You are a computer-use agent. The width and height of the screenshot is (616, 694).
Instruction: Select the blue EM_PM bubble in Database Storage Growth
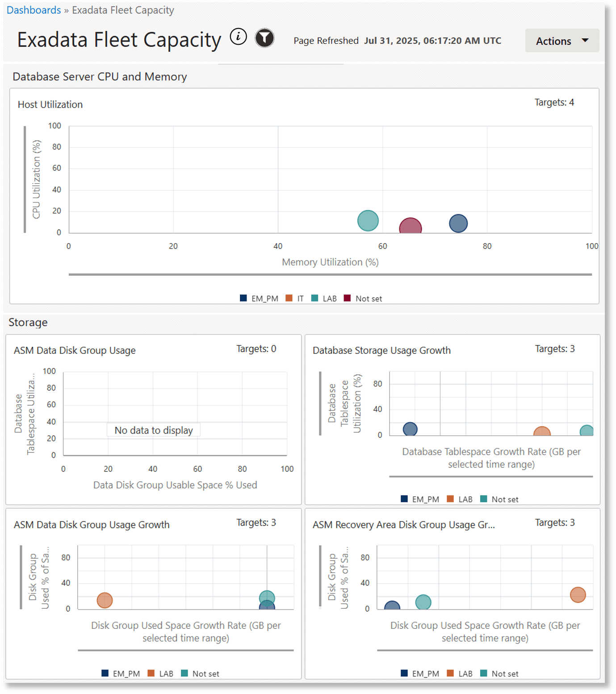410,429
